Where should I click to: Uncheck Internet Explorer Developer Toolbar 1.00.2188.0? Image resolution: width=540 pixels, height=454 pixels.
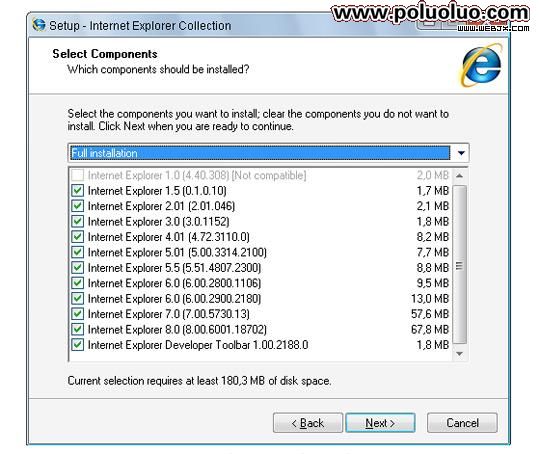pyautogui.click(x=77, y=345)
